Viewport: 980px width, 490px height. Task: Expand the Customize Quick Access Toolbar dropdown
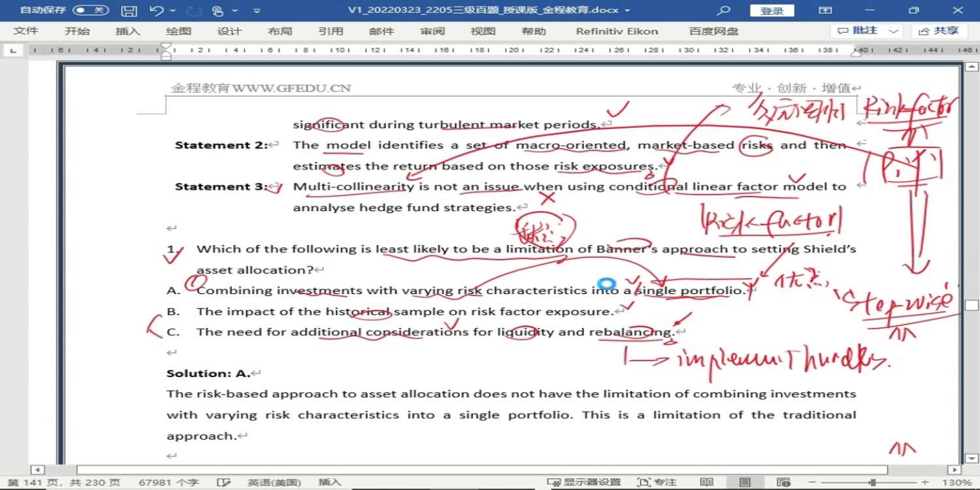257,10
